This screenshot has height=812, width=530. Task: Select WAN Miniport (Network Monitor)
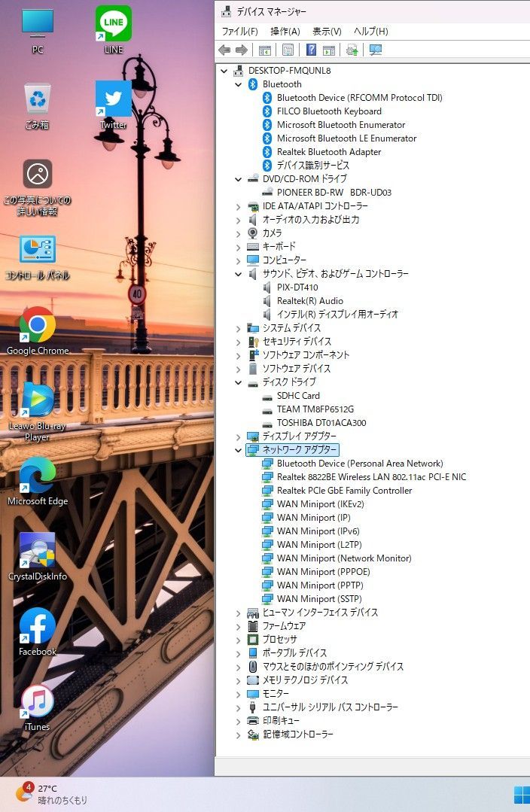[x=344, y=558]
